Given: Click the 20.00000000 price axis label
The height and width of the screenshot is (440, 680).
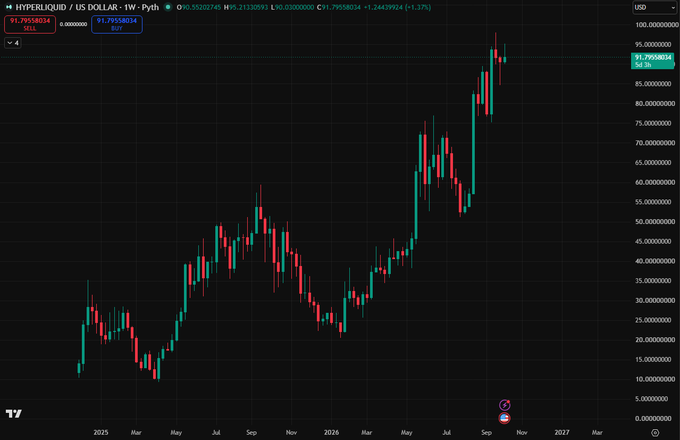Looking at the screenshot, I should coord(655,340).
